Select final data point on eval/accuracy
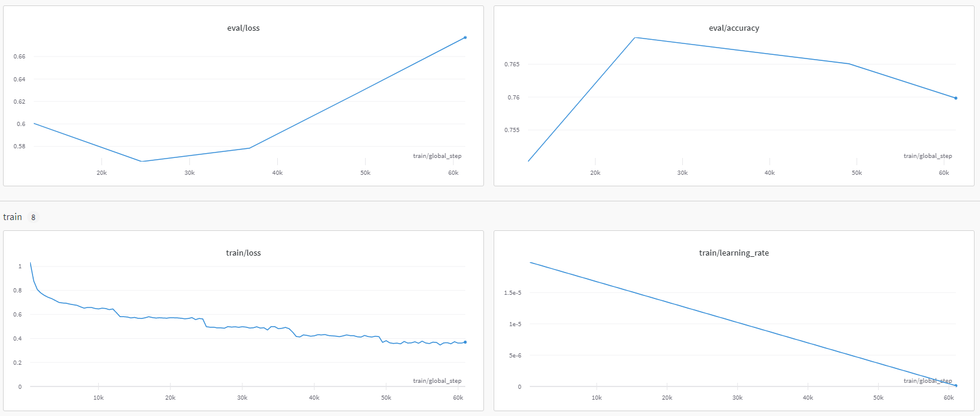980x416 pixels. pos(955,98)
